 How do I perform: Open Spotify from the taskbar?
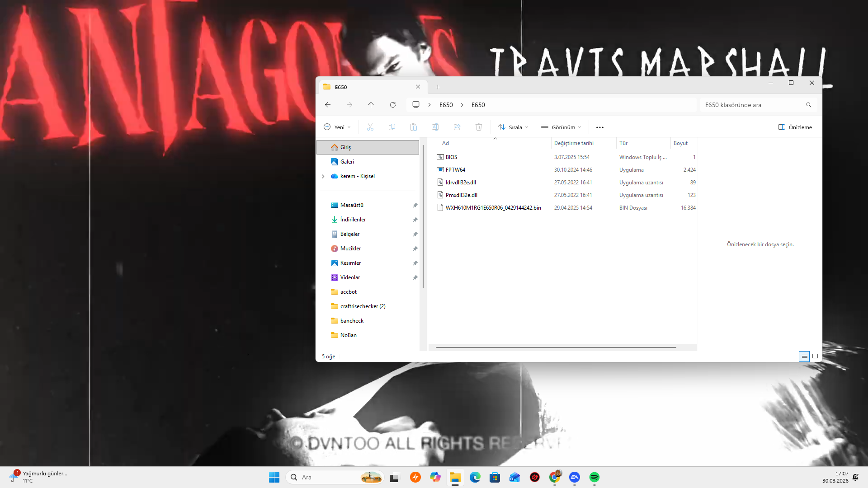click(x=594, y=477)
